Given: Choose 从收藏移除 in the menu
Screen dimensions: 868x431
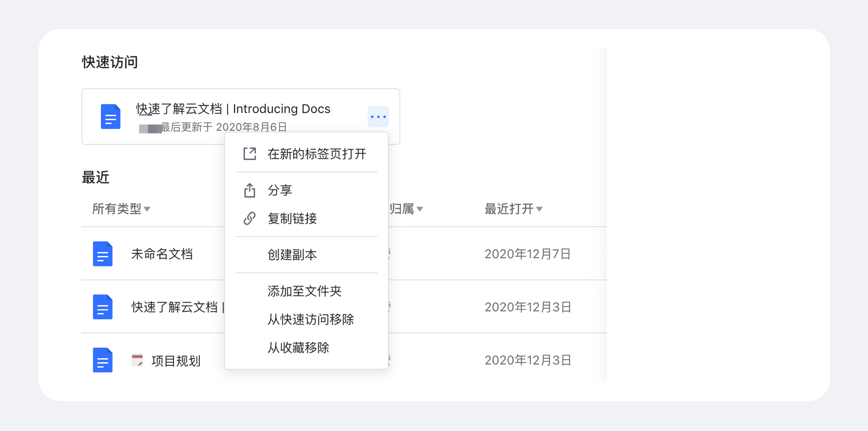Looking at the screenshot, I should [298, 347].
